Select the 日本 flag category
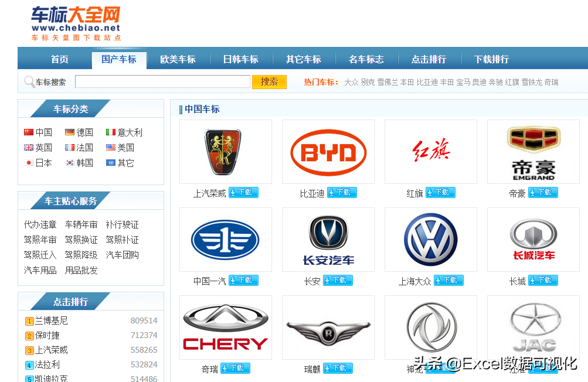Screen dimensions: 588x382 pyautogui.click(x=38, y=163)
